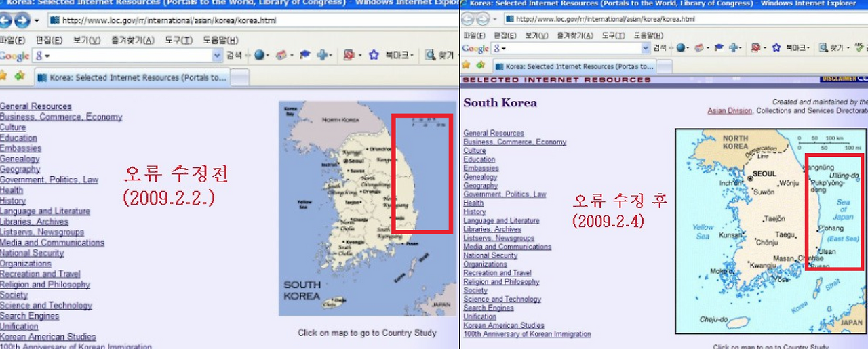Expand Google search box dropdown in right window

click(x=646, y=48)
